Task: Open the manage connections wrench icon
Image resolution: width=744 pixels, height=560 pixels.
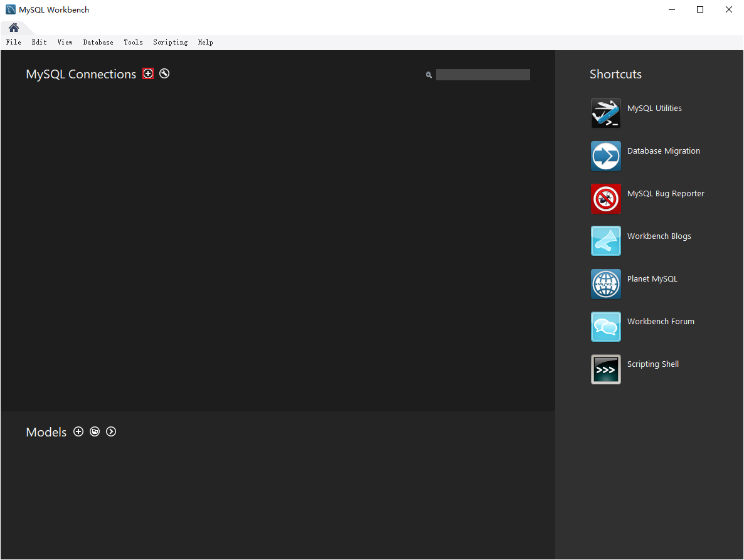Action: 164,73
